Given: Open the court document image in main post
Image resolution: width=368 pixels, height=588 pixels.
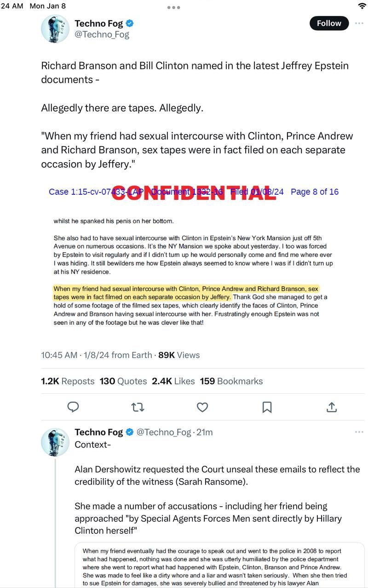Looking at the screenshot, I should (193, 257).
